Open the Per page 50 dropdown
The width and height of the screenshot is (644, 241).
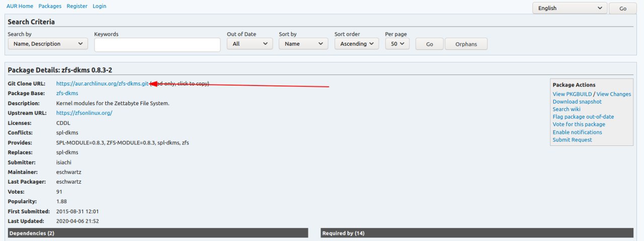[397, 44]
